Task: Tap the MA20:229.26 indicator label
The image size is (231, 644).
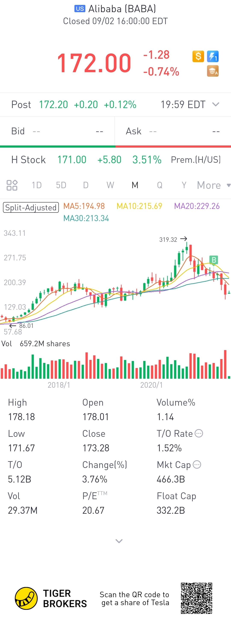Action: click(197, 206)
